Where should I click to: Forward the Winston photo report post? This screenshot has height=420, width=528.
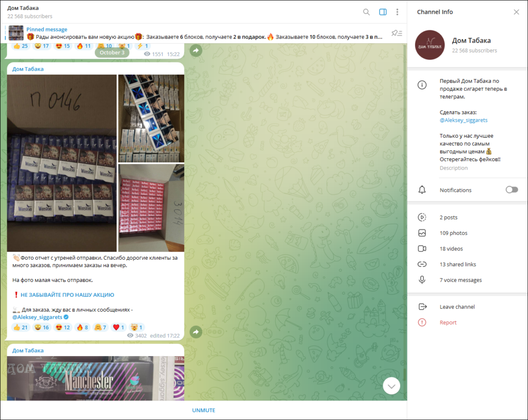195,332
